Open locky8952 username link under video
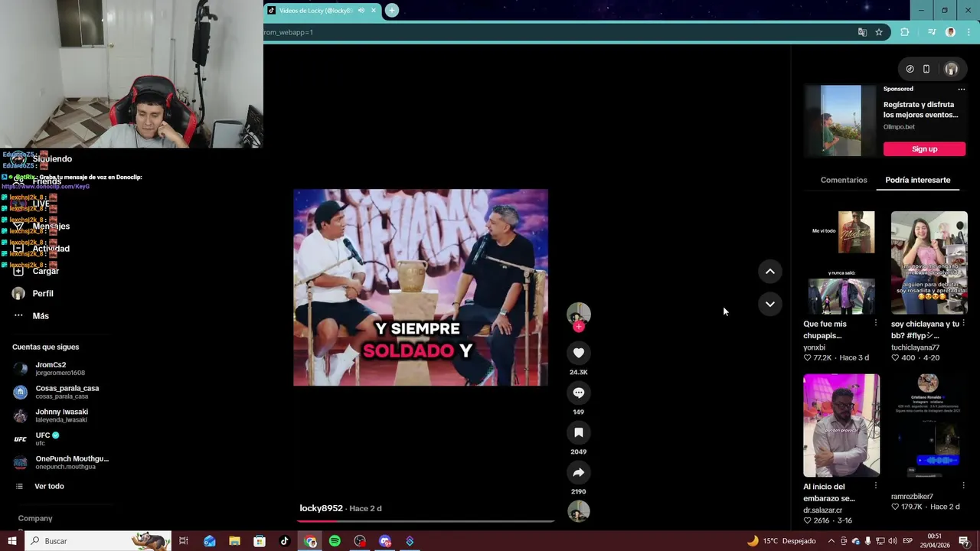Screen dimensions: 980x551 coord(321,508)
